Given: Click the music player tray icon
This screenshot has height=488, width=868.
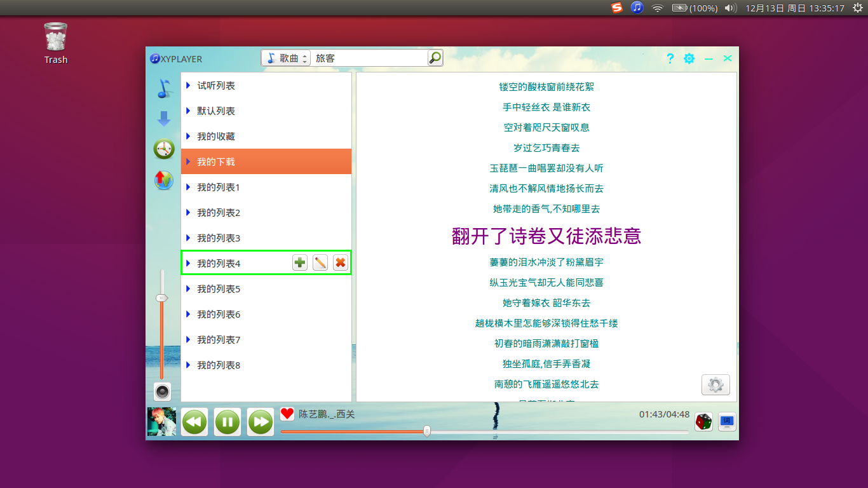Looking at the screenshot, I should click(x=637, y=8).
